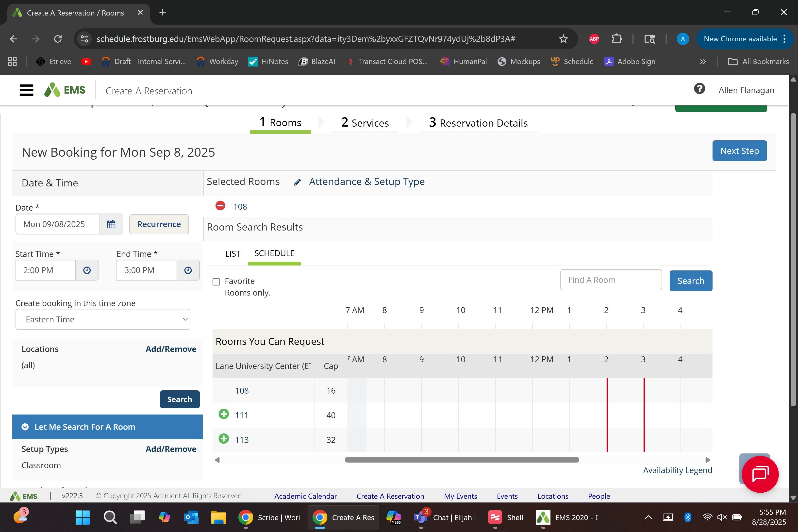Open the Availability Legend link
This screenshot has width=798, height=532.
click(x=677, y=470)
